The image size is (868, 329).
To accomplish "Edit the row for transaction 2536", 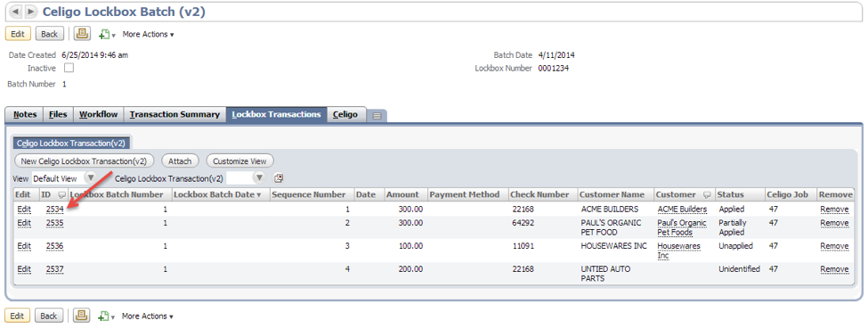I will click(24, 246).
